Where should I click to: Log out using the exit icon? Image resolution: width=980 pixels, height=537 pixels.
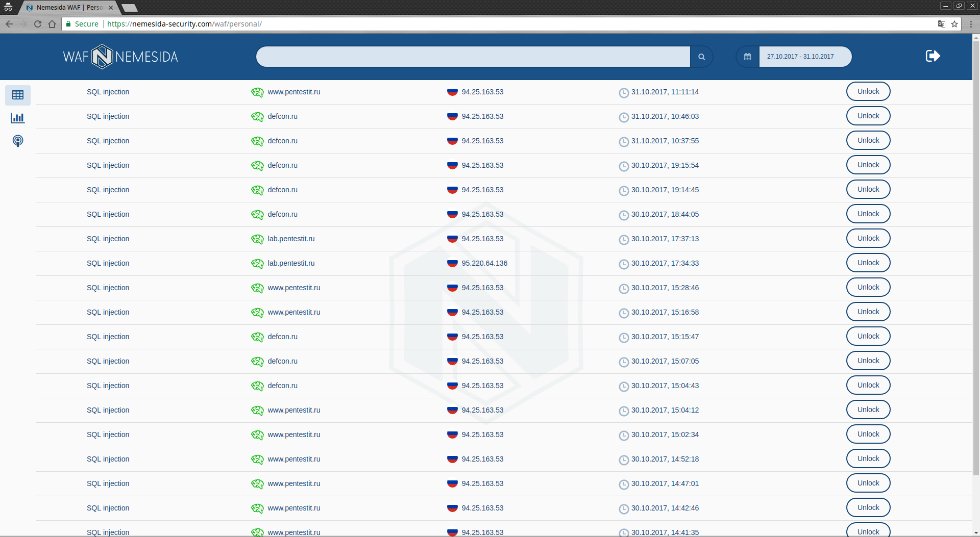pyautogui.click(x=933, y=56)
